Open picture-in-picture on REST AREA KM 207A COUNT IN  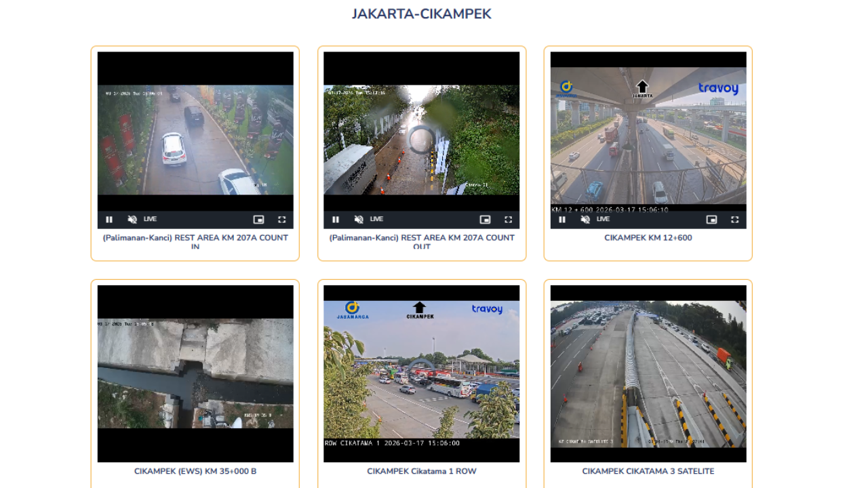tap(258, 219)
